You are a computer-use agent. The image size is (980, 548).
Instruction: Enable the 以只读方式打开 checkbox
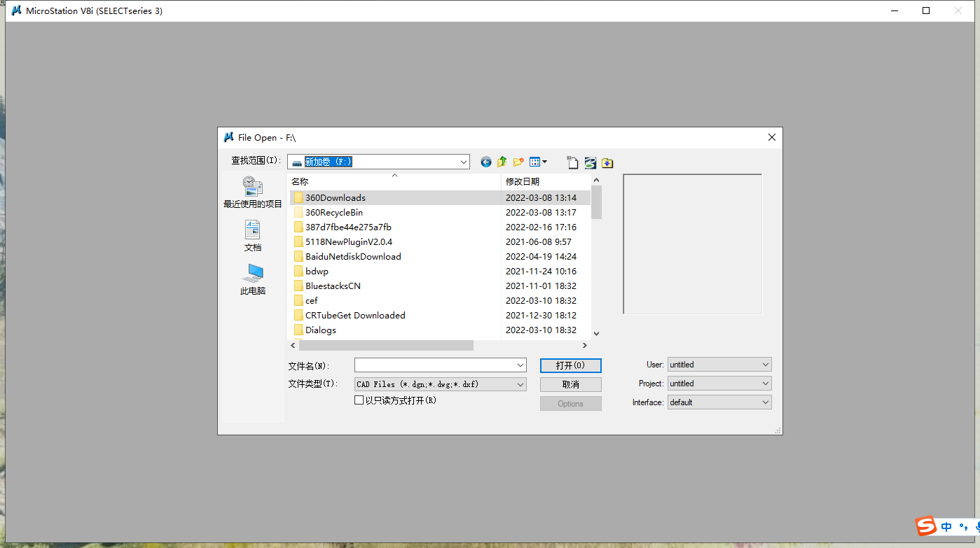coord(359,400)
